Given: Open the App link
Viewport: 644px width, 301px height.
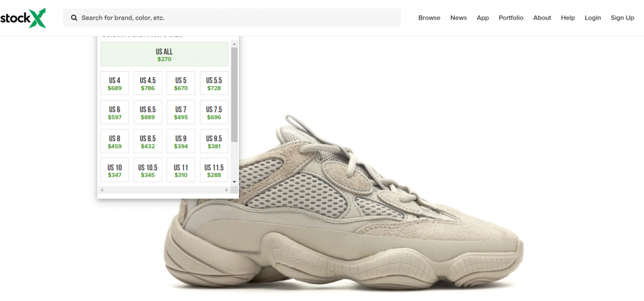Looking at the screenshot, I should pyautogui.click(x=482, y=18).
